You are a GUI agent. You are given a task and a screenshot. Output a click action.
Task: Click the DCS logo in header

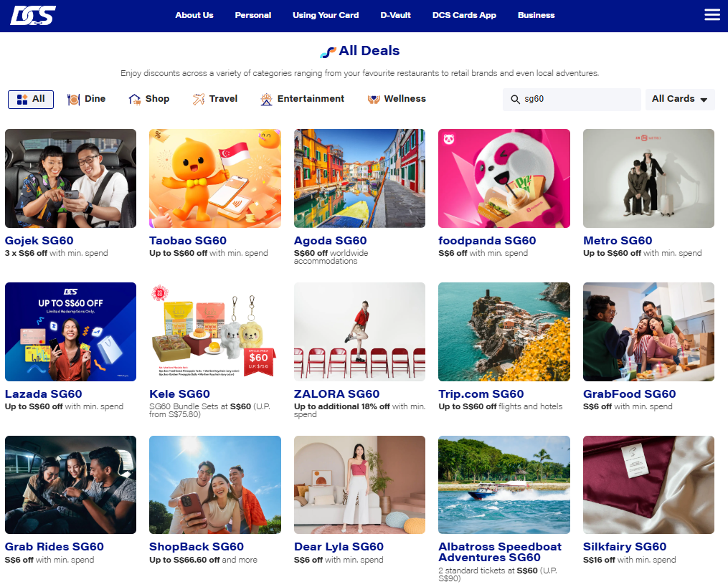pyautogui.click(x=33, y=15)
